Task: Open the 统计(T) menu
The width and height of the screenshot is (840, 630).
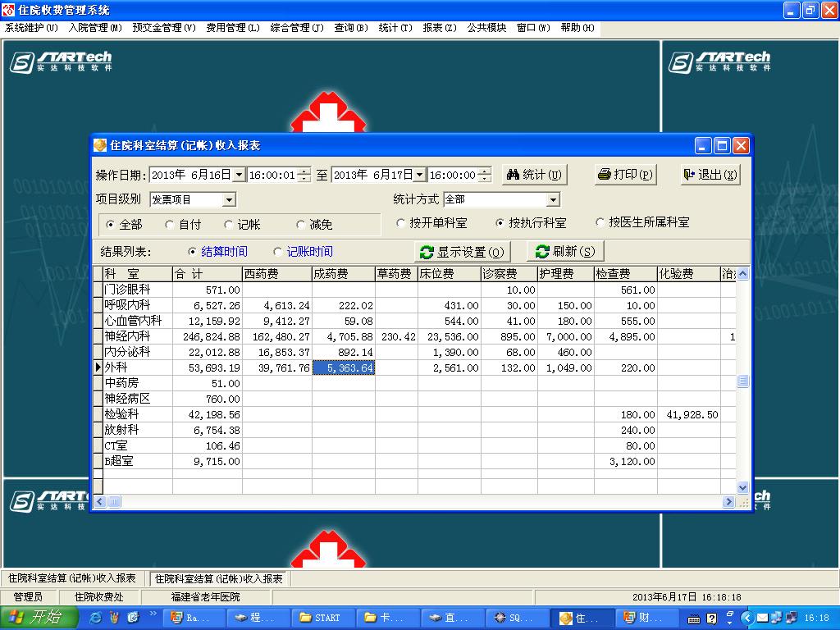Action: pyautogui.click(x=395, y=28)
